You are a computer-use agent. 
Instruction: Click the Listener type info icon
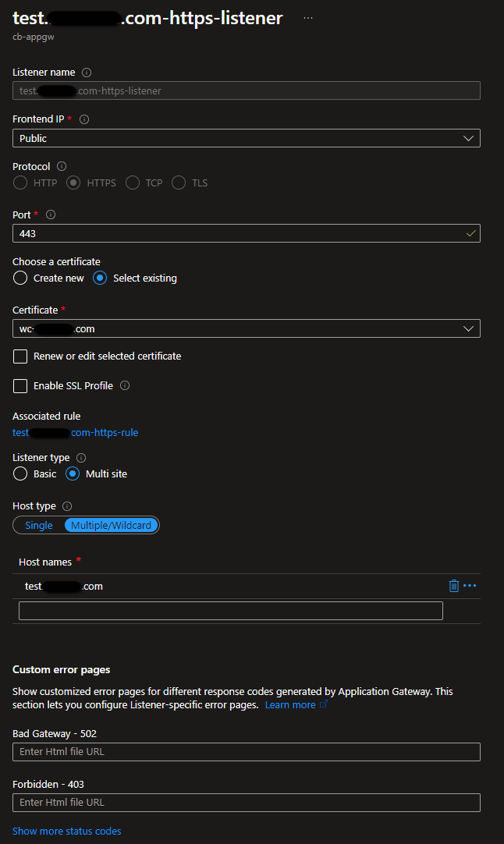[81, 458]
